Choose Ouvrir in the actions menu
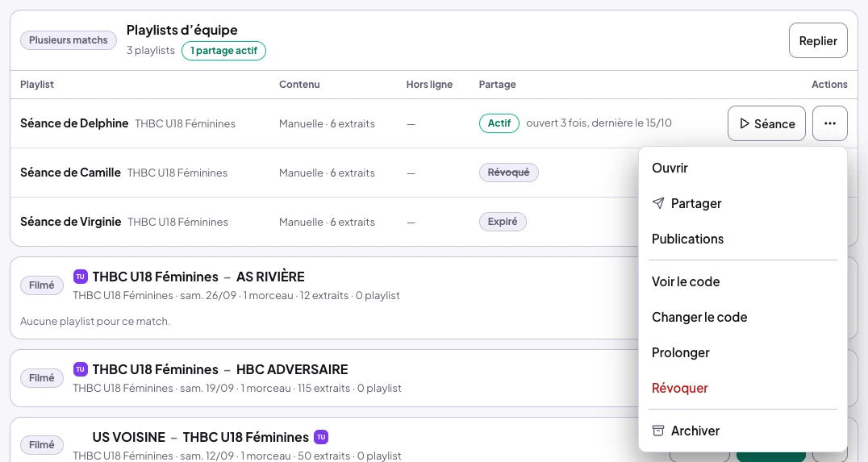 click(742, 168)
